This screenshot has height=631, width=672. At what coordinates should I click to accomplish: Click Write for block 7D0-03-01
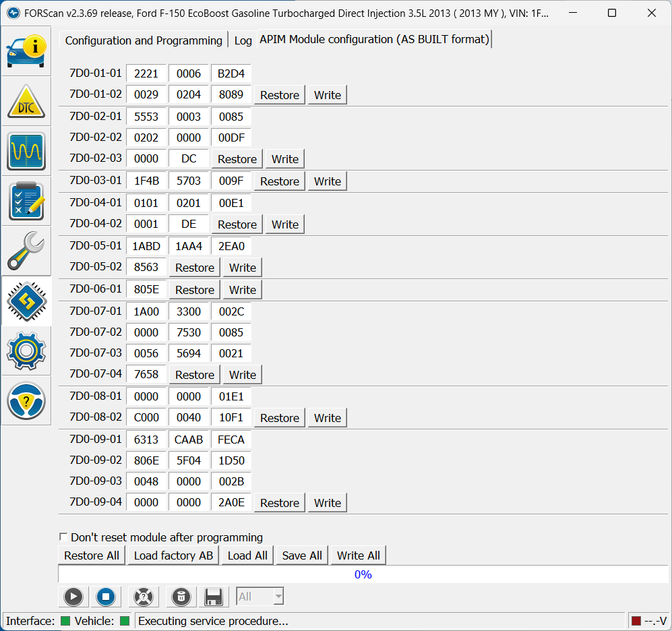click(327, 181)
